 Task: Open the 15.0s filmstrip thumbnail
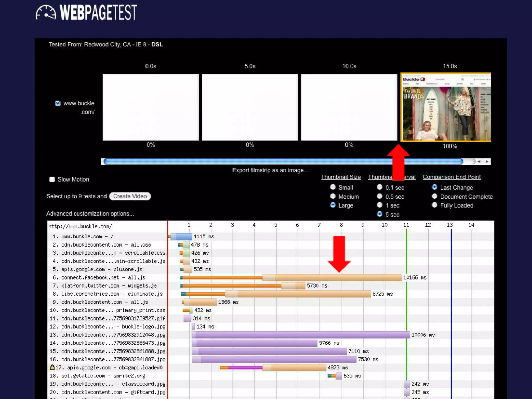446,107
